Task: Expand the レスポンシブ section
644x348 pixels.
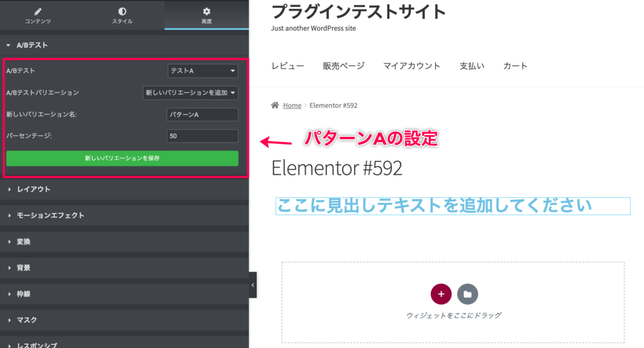Action: (x=124, y=344)
